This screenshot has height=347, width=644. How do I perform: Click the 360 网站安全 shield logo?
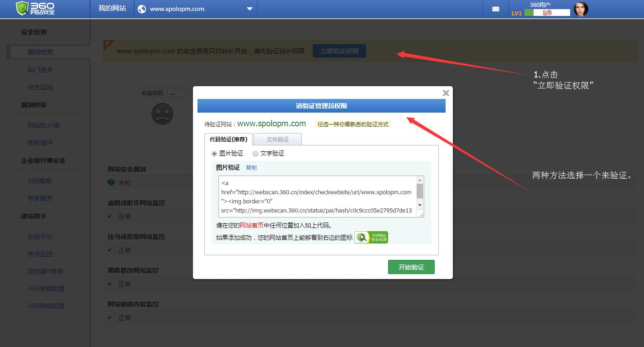35,8
